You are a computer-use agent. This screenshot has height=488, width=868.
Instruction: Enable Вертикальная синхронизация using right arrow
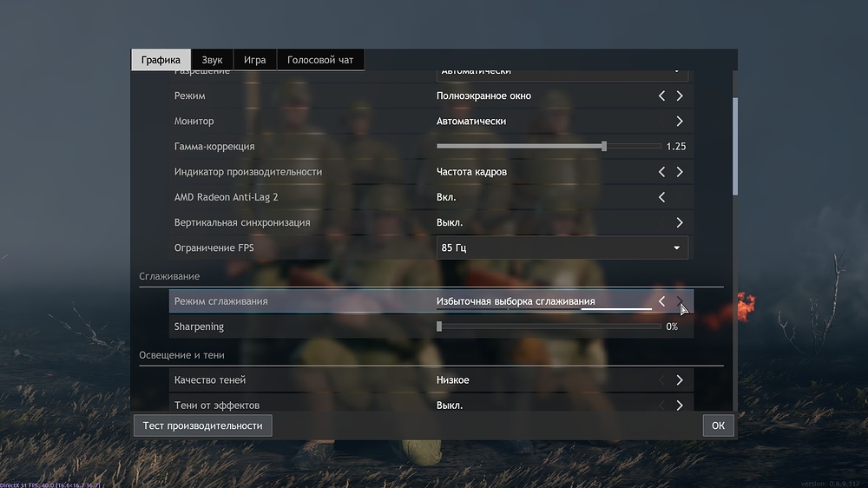(x=680, y=222)
